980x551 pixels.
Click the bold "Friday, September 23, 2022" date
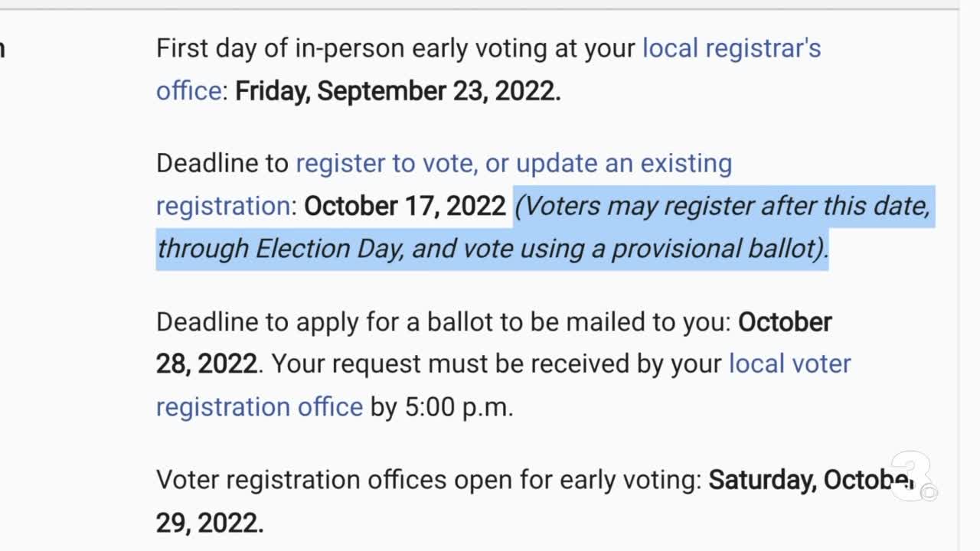pos(397,91)
